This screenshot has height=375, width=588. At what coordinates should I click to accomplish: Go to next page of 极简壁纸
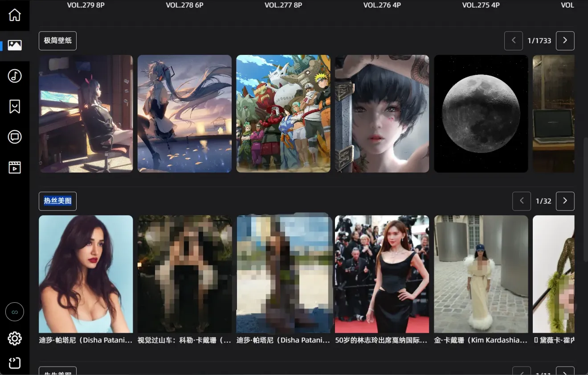(x=565, y=41)
